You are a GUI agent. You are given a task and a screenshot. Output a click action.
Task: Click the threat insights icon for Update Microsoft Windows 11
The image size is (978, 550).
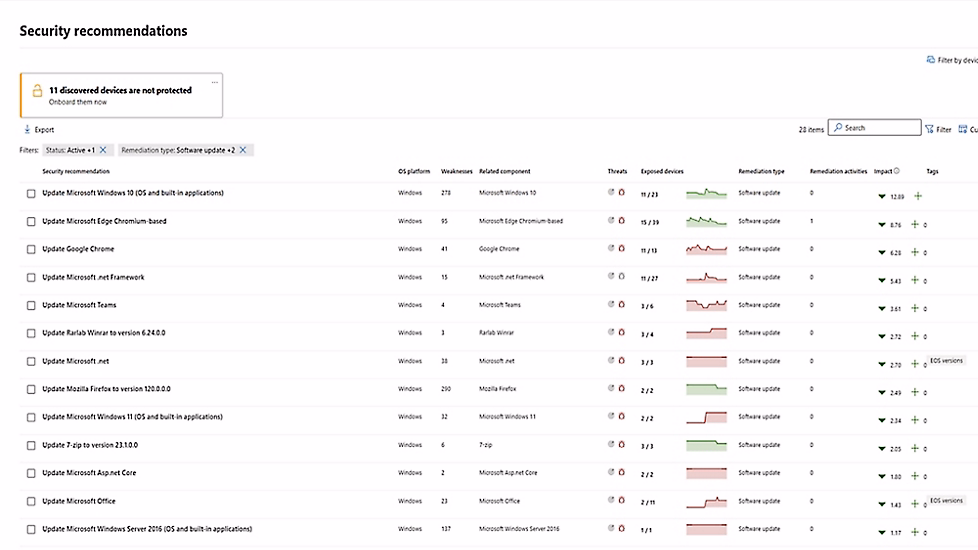point(611,416)
